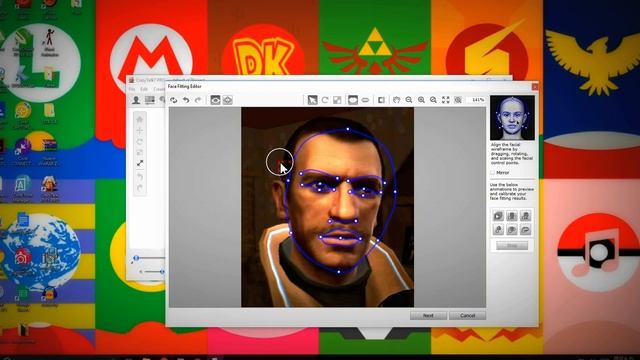The height and width of the screenshot is (360, 640).
Task: Select the mouth/eye shape mode icon
Action: pos(365,100)
